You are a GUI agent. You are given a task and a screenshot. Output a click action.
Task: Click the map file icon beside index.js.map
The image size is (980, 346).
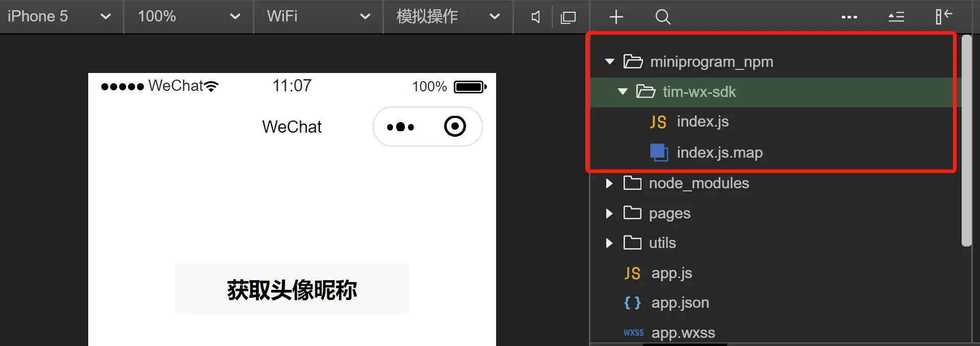point(659,153)
